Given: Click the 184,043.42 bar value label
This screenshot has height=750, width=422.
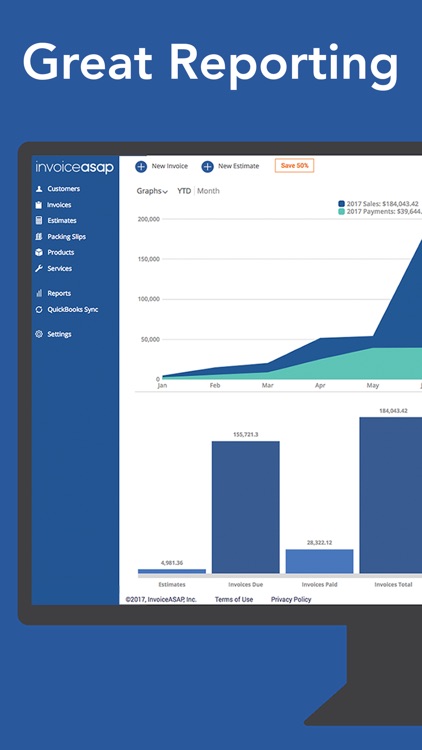Looking at the screenshot, I should [x=393, y=410].
